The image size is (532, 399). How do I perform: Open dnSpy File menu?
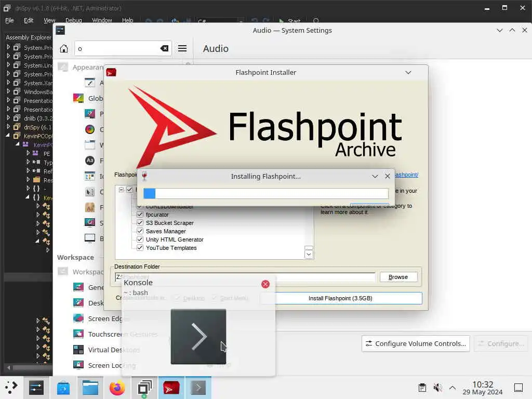[x=9, y=20]
